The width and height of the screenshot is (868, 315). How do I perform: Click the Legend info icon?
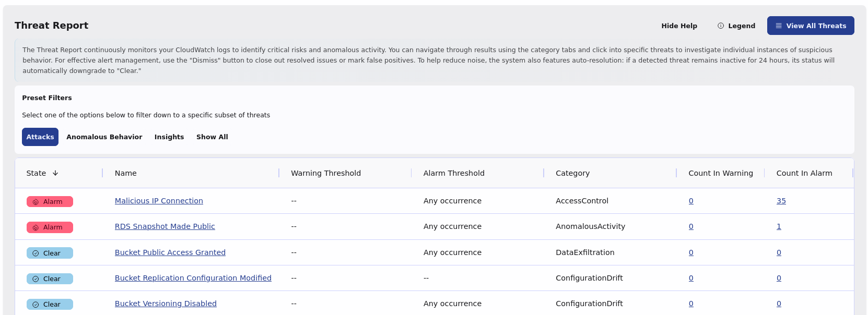(721, 26)
